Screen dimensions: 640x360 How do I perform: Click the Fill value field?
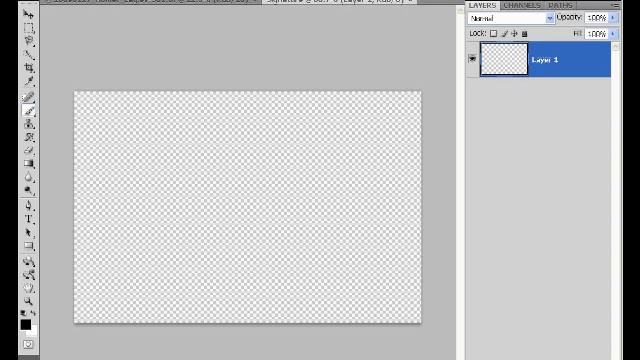coord(597,34)
